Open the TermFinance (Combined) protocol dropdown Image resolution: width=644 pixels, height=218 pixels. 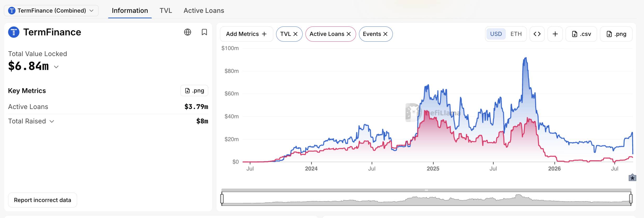tap(51, 11)
